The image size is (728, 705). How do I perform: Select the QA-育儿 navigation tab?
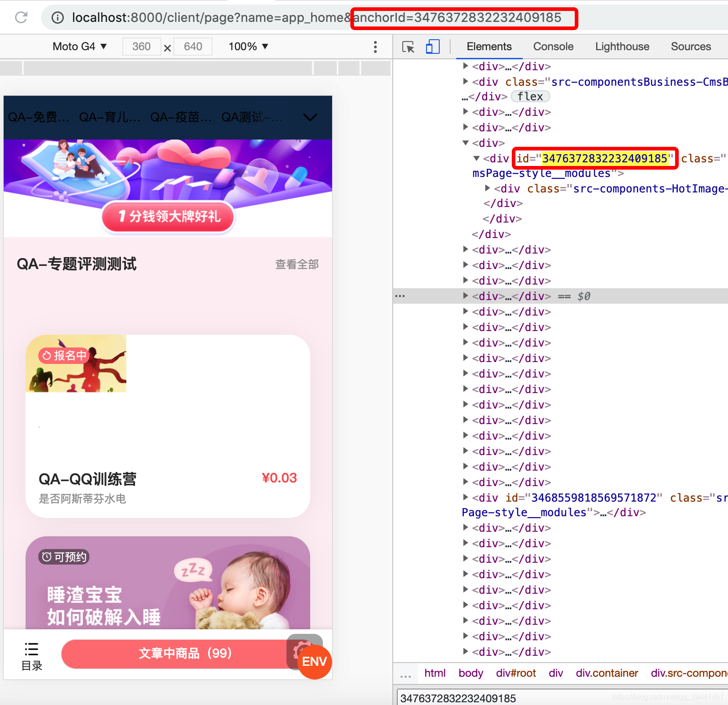tap(109, 117)
